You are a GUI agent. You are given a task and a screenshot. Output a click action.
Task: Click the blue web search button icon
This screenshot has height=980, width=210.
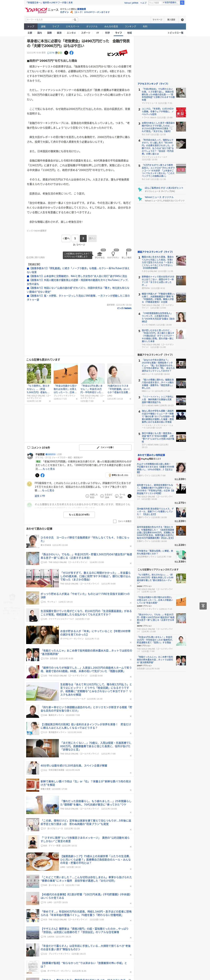pos(182,3)
